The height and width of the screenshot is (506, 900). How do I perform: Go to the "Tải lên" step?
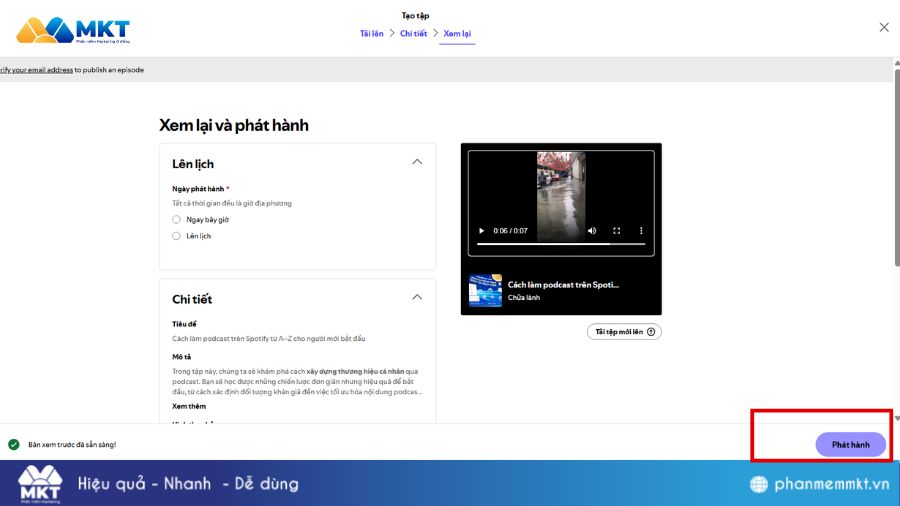point(371,34)
